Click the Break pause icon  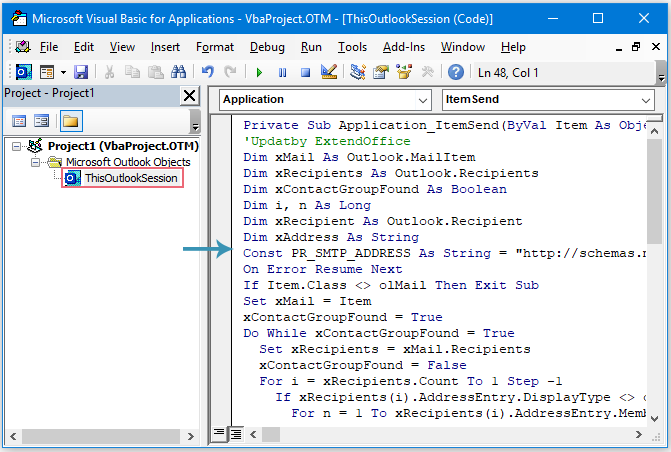tap(282, 72)
